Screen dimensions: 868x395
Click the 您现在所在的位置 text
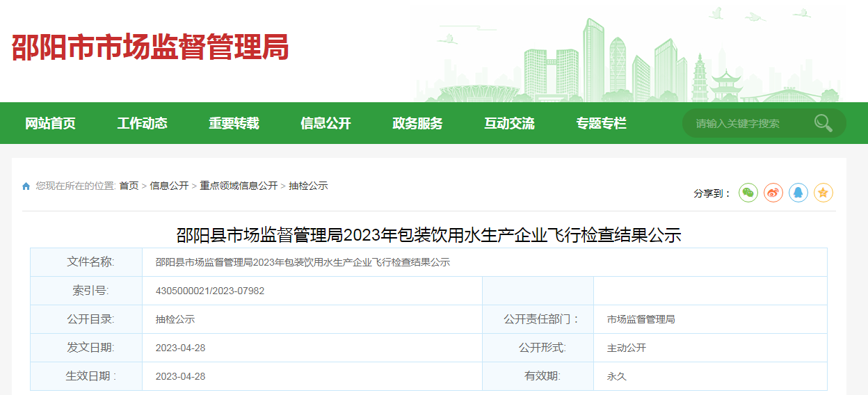75,186
